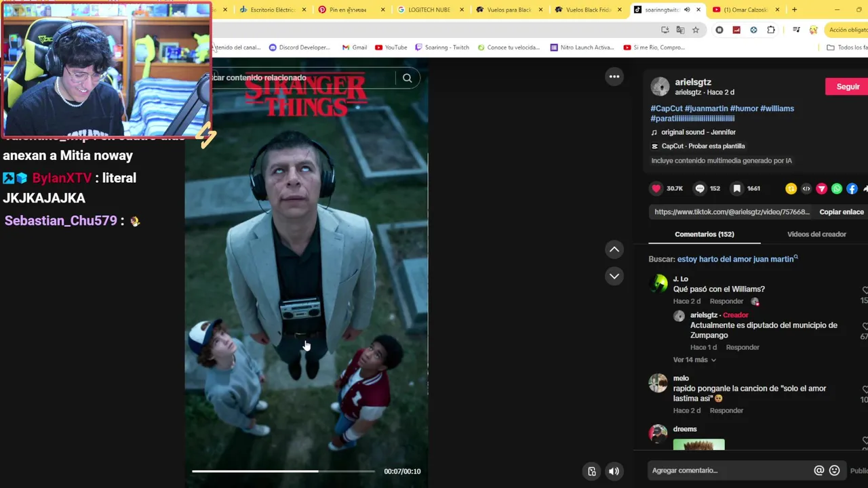Open the three-dot more options menu

pos(614,77)
